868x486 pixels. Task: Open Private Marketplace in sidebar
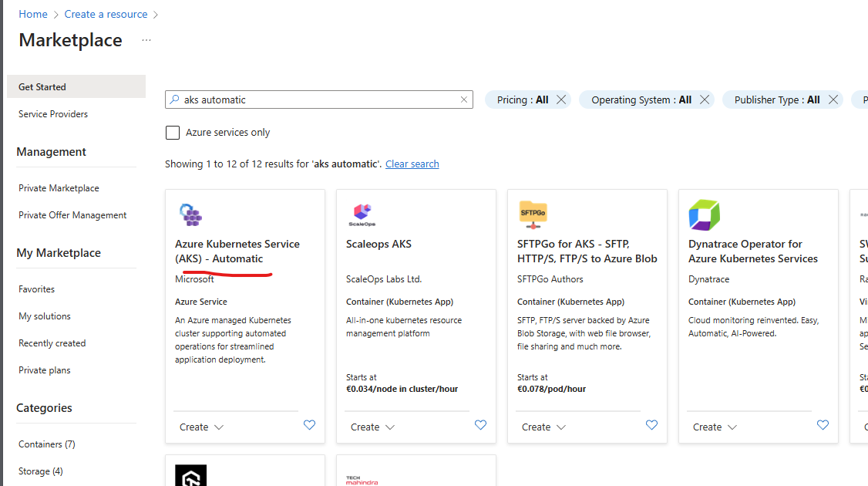coord(59,188)
